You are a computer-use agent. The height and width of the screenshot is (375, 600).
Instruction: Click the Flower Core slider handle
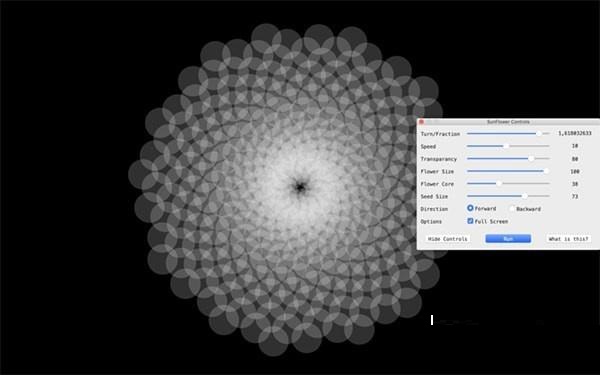499,183
